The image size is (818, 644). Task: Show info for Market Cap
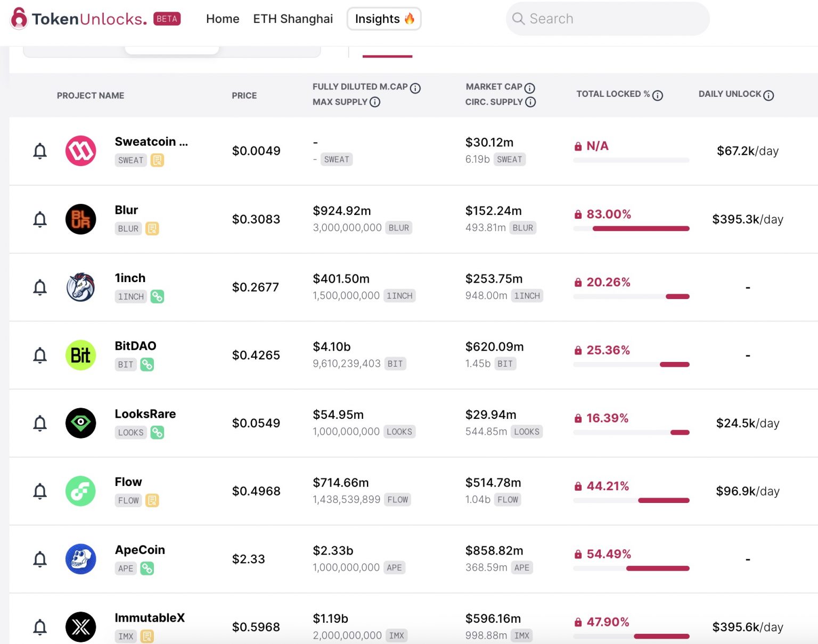(529, 88)
